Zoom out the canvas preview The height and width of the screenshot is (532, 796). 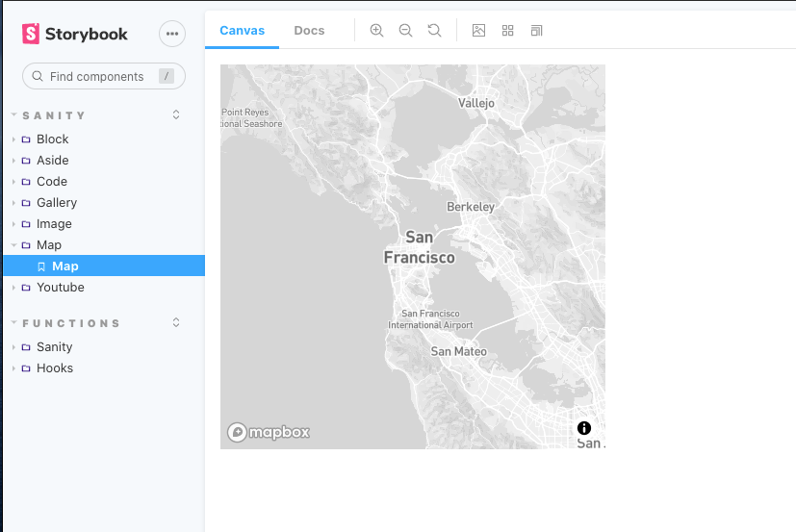pos(405,31)
